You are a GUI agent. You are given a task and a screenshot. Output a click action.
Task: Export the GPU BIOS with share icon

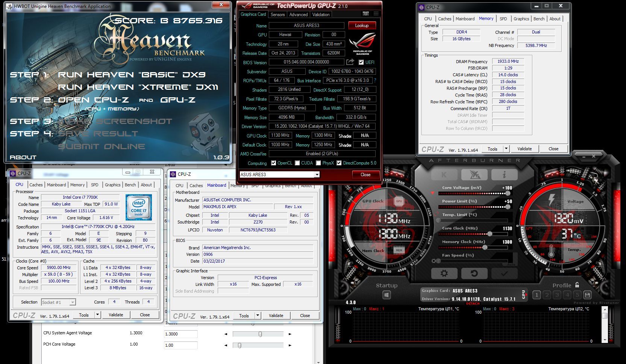[350, 62]
